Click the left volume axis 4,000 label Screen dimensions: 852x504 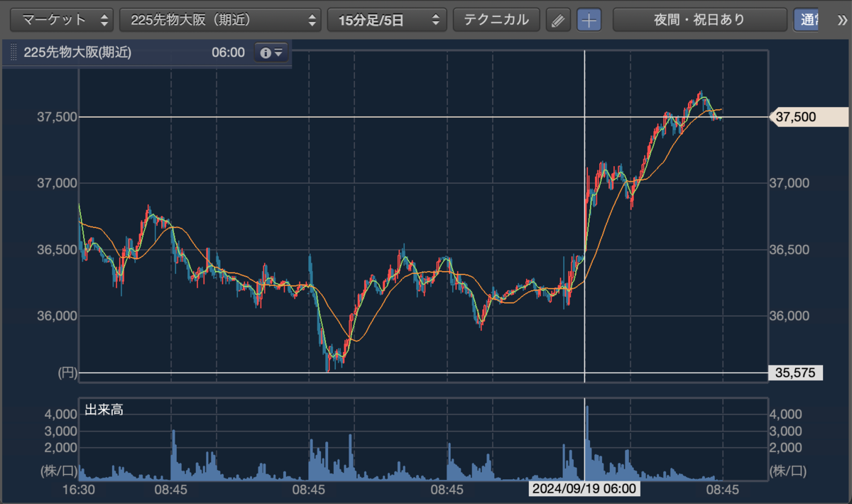(60, 414)
